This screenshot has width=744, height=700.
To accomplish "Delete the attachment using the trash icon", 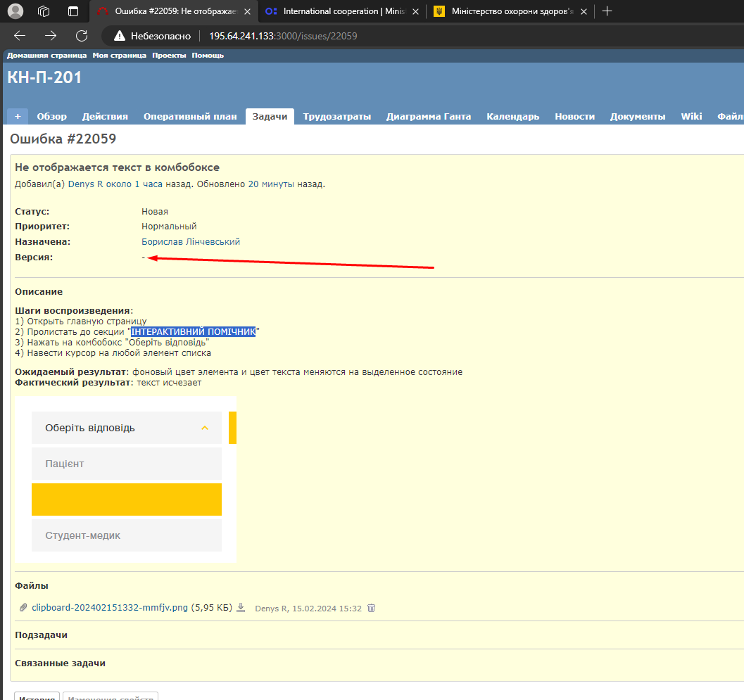I will pos(372,608).
